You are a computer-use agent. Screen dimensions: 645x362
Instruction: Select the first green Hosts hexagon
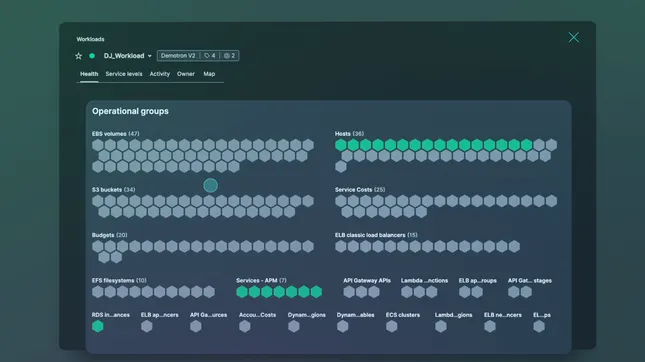[x=341, y=145]
